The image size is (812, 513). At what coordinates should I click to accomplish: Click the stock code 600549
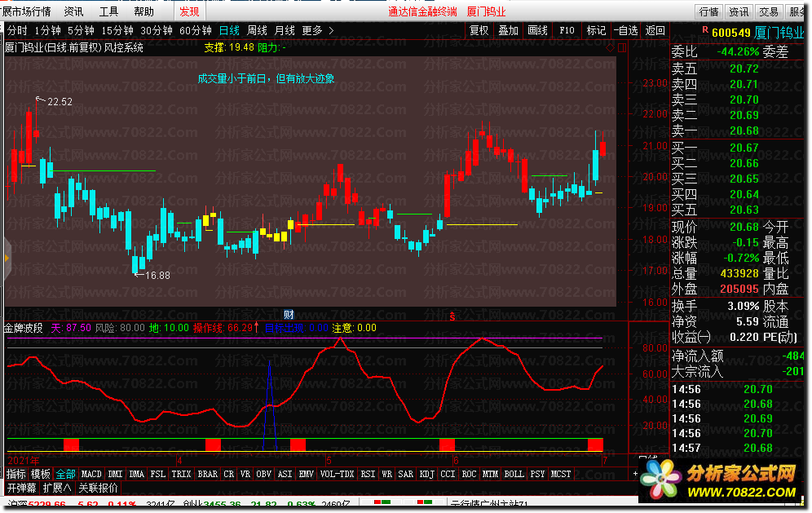click(730, 33)
